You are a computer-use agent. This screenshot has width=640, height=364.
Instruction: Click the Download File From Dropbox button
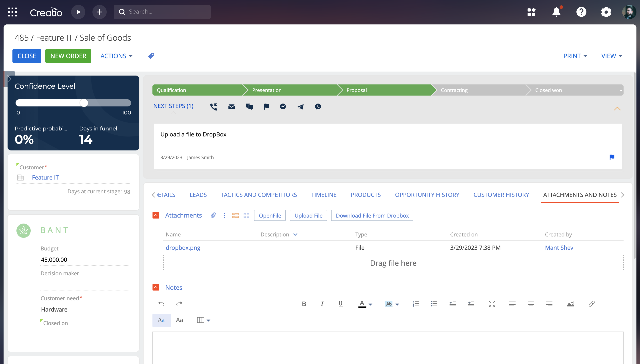[x=372, y=215]
